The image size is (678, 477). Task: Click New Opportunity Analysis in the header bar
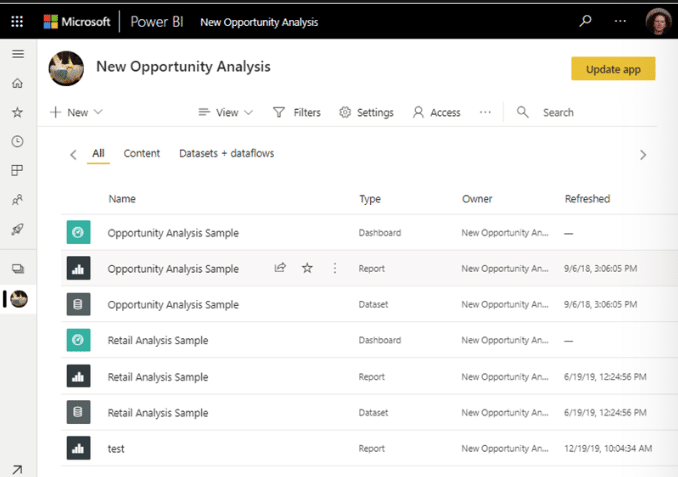259,22
